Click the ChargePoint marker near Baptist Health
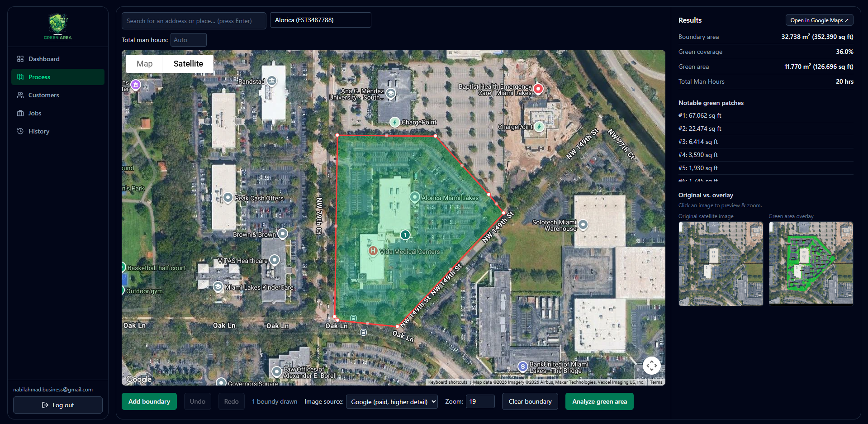Viewport: 868px width, 424px height. point(539,127)
